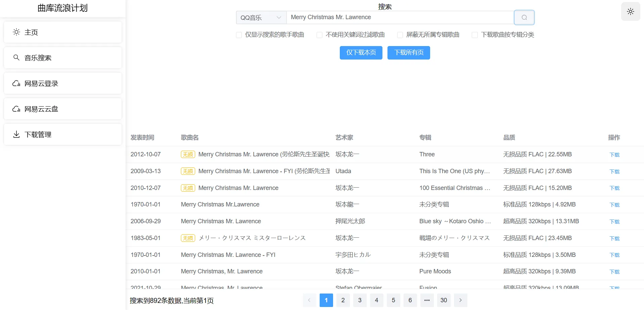Screen dimensions: 644x310
Task: Select song title Merry Christmas Mr.Lawrence
Action: point(220,204)
